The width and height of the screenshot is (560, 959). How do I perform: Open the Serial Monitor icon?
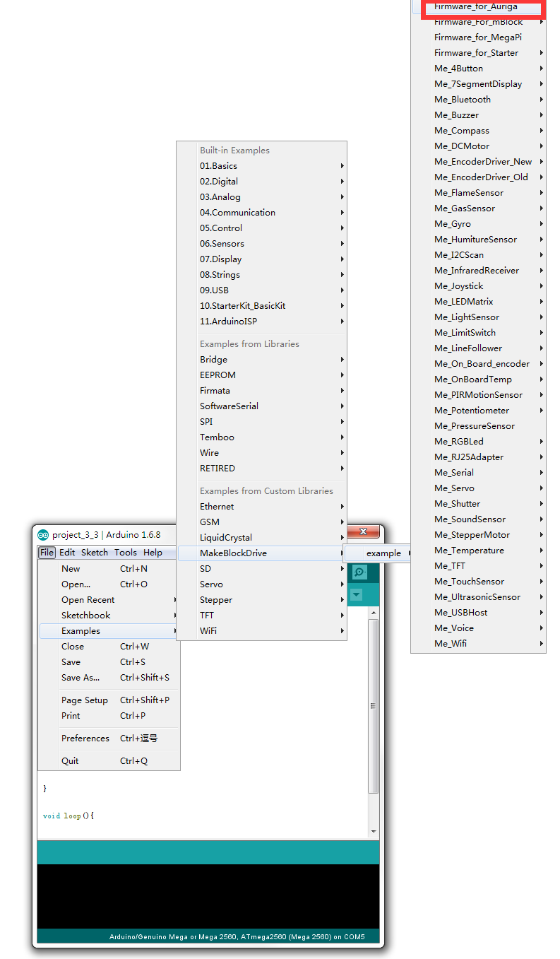[x=359, y=572]
